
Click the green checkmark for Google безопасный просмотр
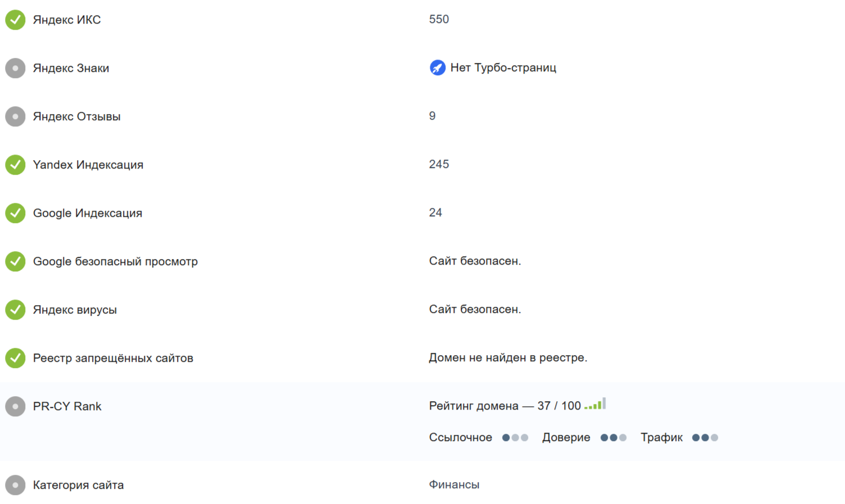click(x=15, y=261)
